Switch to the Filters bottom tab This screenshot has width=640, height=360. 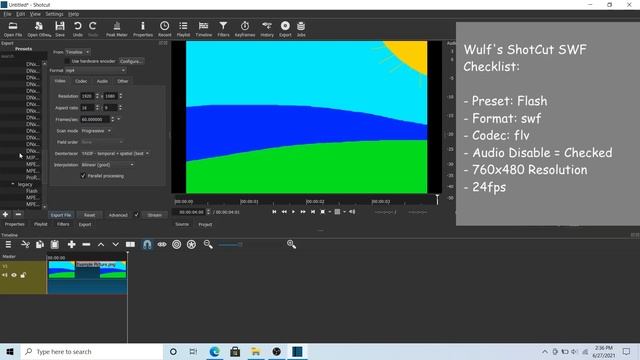point(63,224)
